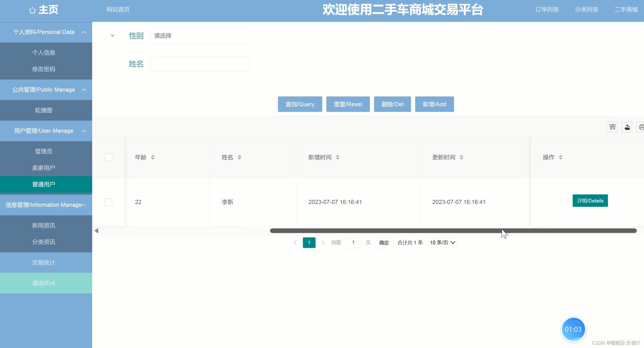The width and height of the screenshot is (644, 348).
Task: Sort by 年龄 column arrows
Action: pos(153,157)
